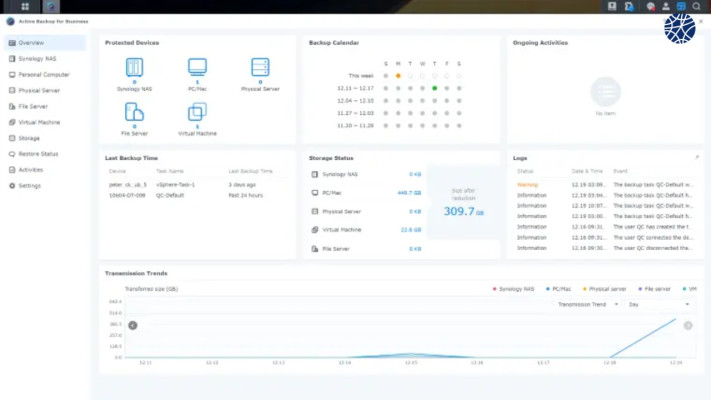The image size is (711, 400).
Task: Click the orange dot in This week row
Action: (398, 76)
